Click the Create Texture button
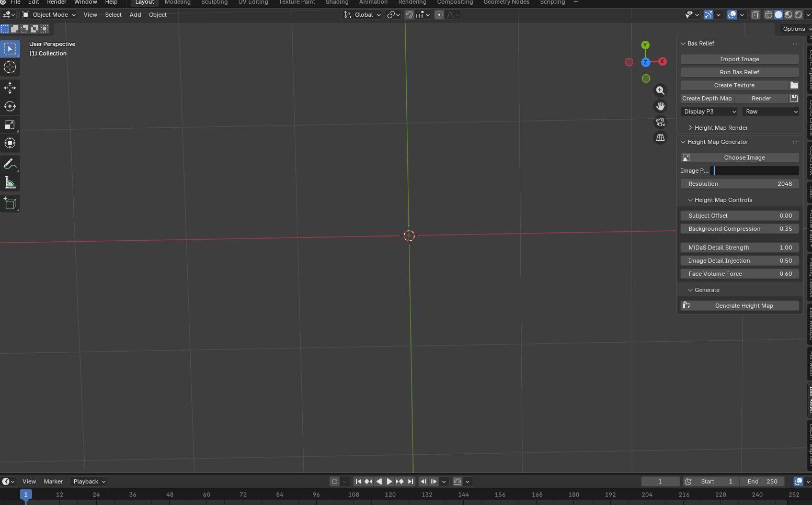Image resolution: width=812 pixels, height=505 pixels. tap(734, 85)
